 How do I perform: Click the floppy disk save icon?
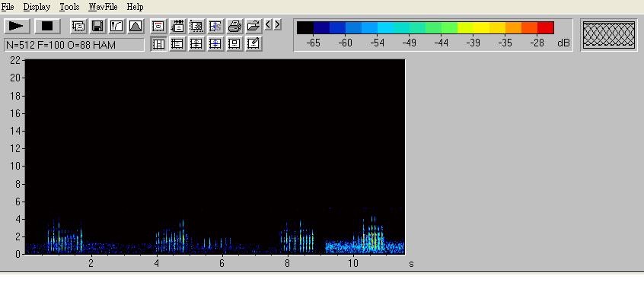[x=97, y=27]
